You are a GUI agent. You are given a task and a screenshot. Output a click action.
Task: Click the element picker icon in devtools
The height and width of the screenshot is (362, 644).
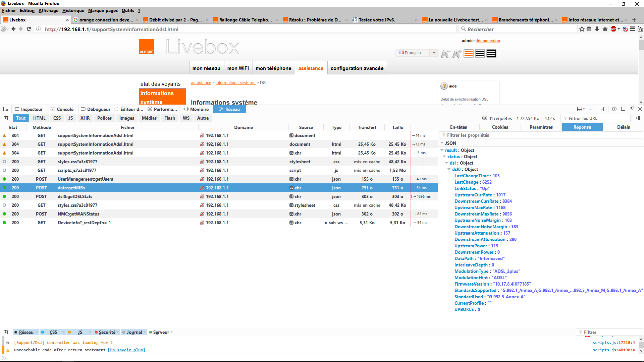point(6,109)
